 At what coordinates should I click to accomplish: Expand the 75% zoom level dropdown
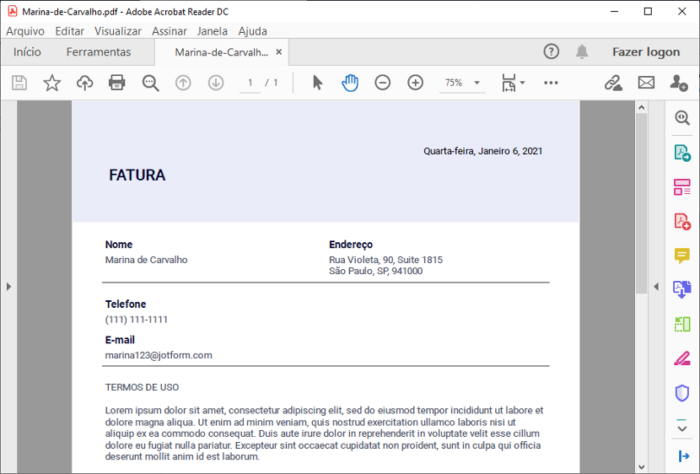(x=477, y=83)
